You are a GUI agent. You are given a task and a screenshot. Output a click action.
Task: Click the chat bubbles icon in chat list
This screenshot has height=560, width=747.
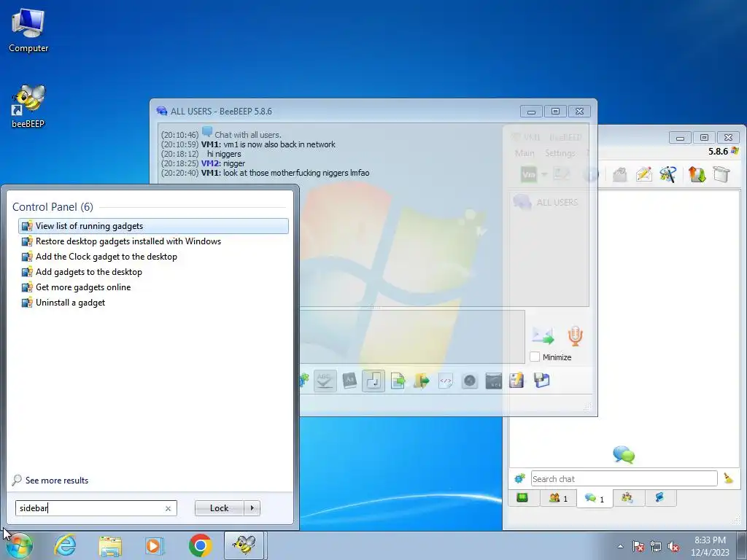click(624, 454)
